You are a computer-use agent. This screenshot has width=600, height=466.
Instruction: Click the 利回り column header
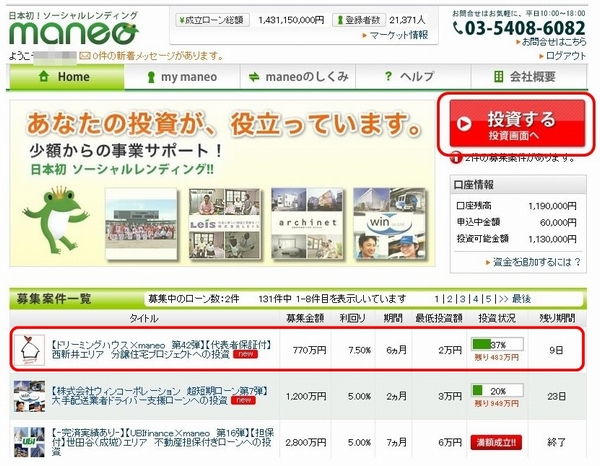[x=352, y=318]
